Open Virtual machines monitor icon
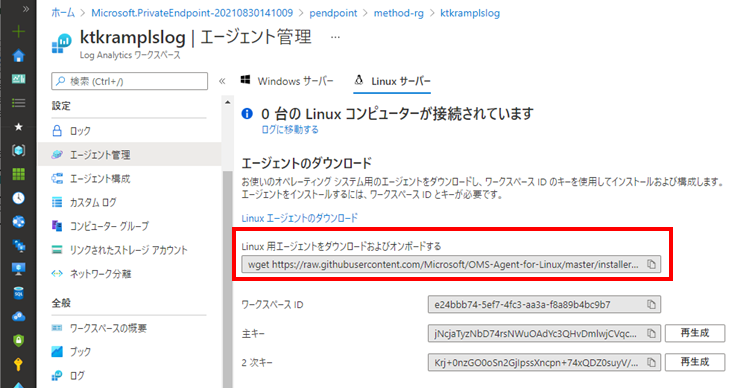 19,269
